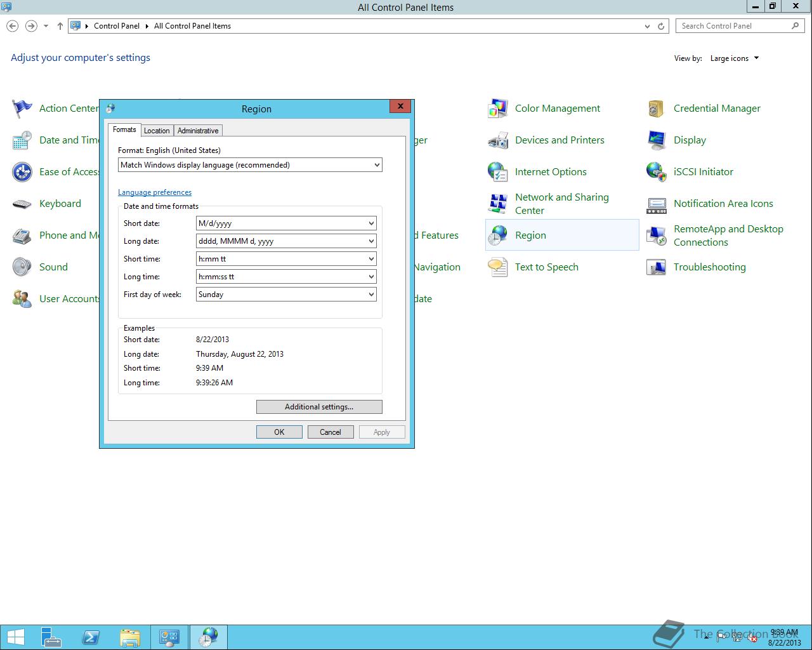Screen dimensions: 812x650
Task: Open the iSCSI Initiator icon
Action: point(657,172)
